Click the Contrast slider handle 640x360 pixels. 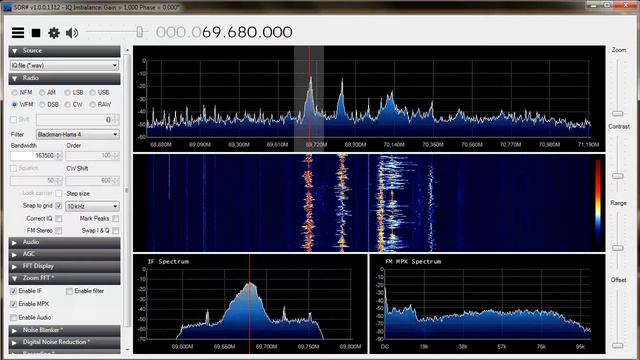pyautogui.click(x=618, y=176)
